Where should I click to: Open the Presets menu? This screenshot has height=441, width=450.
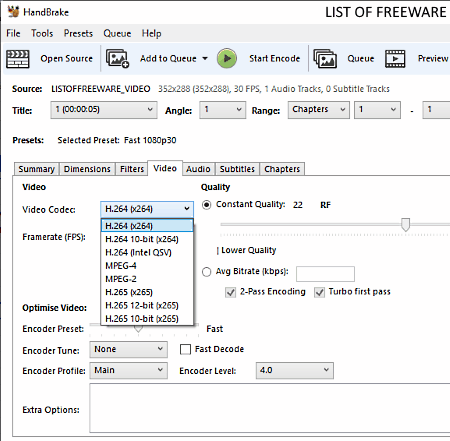78,33
